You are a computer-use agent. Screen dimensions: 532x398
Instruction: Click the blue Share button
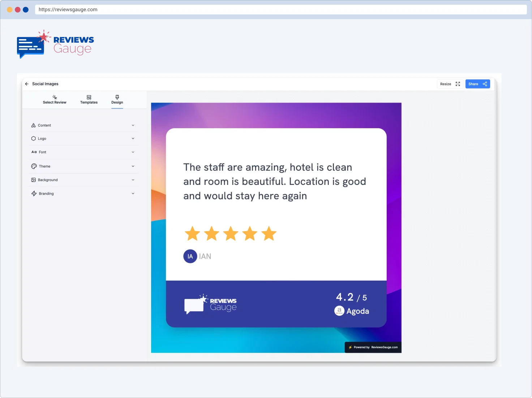click(x=477, y=84)
